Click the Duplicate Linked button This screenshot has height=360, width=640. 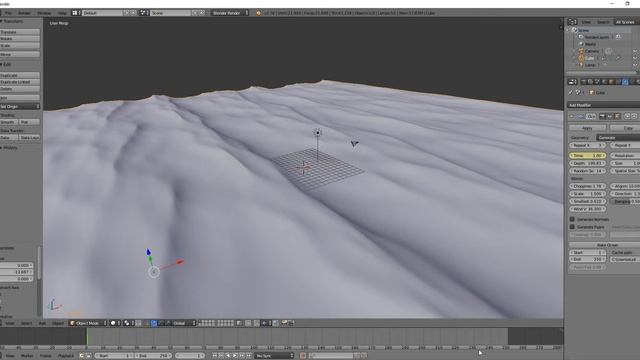tap(20, 82)
